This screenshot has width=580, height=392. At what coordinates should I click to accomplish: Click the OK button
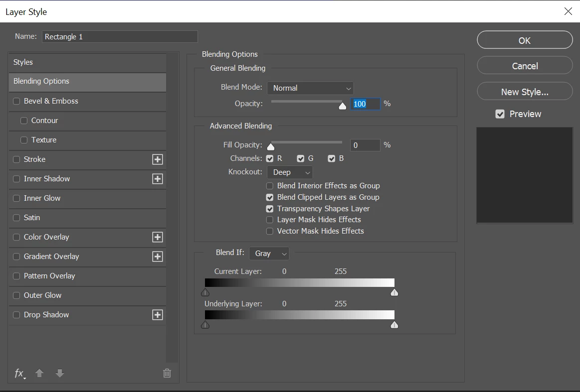click(525, 40)
